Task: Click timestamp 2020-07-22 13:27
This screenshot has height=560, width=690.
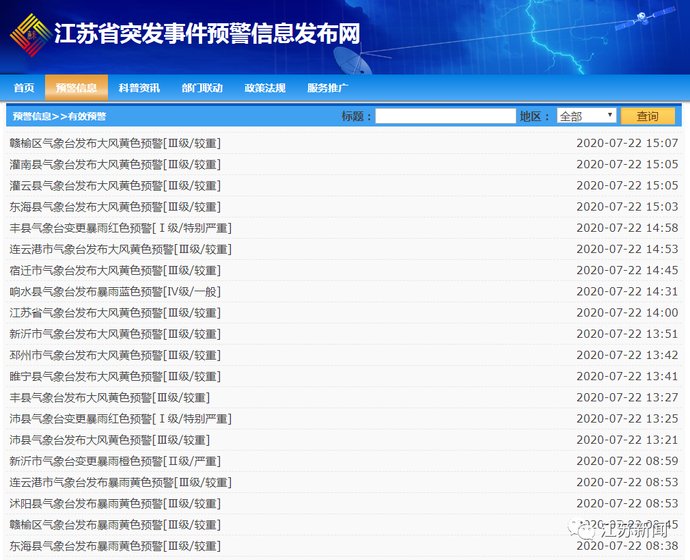Action: (x=627, y=397)
